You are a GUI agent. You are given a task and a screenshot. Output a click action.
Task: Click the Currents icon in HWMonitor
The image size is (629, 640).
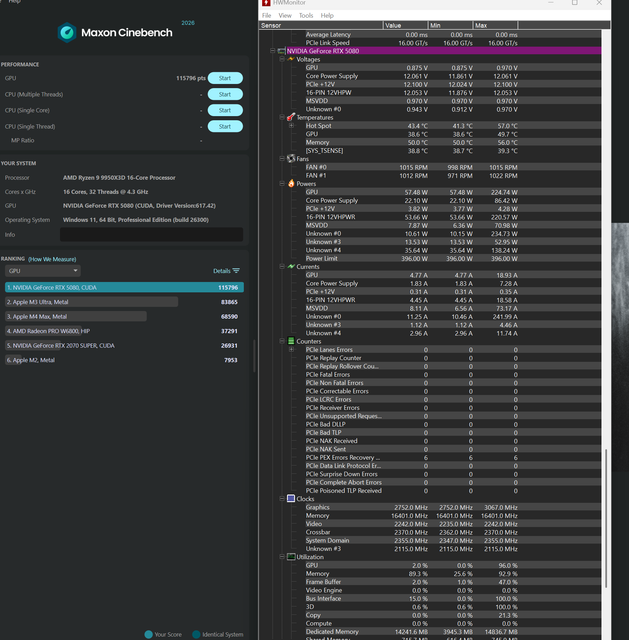point(291,267)
